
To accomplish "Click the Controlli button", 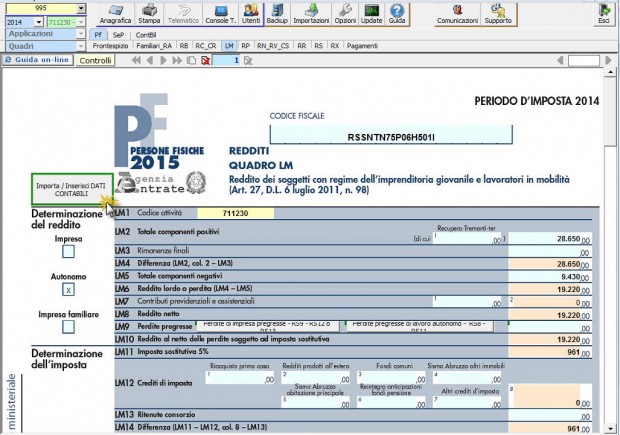I will 95,61.
